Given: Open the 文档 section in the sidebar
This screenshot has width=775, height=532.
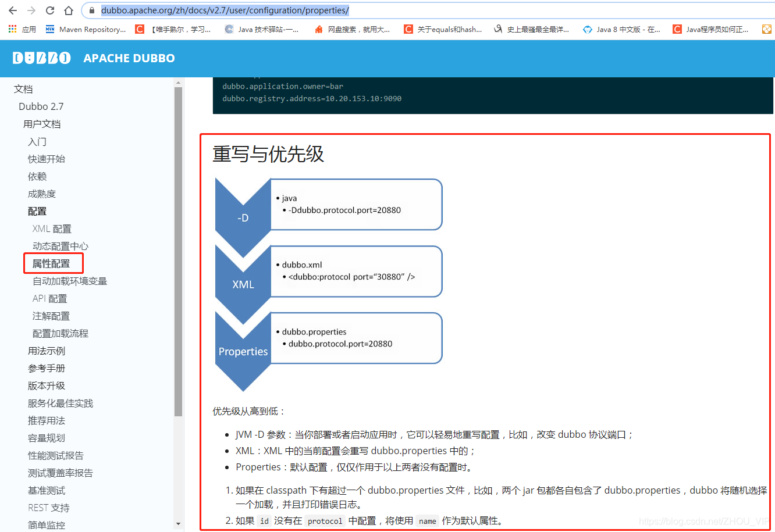Looking at the screenshot, I should [x=23, y=89].
